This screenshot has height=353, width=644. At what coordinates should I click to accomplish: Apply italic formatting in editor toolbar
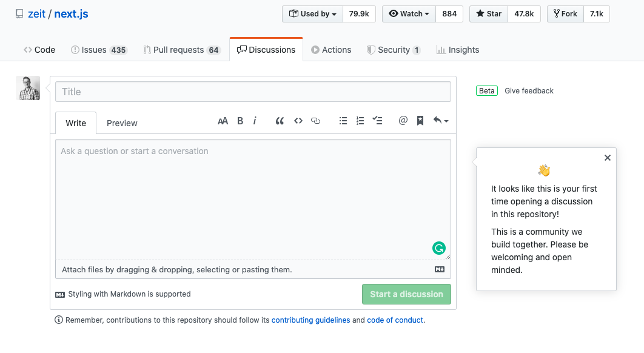(x=255, y=121)
